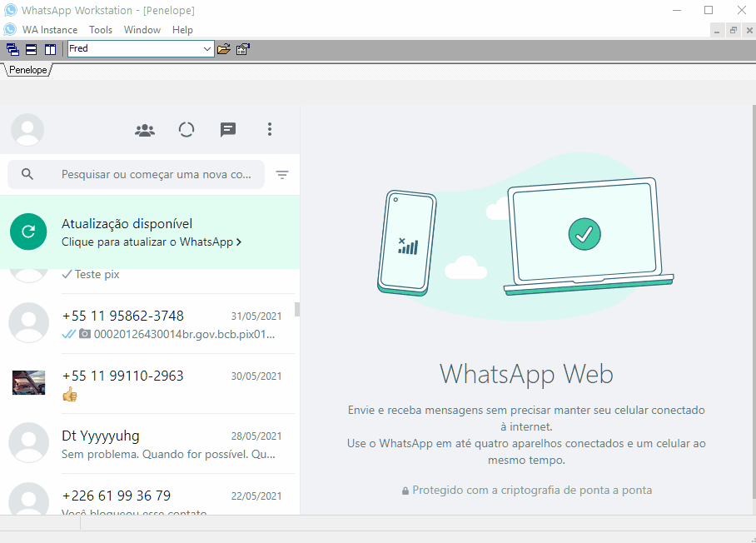The image size is (756, 543).
Task: Click the thumbs up emoji message preview
Action: pos(69,395)
